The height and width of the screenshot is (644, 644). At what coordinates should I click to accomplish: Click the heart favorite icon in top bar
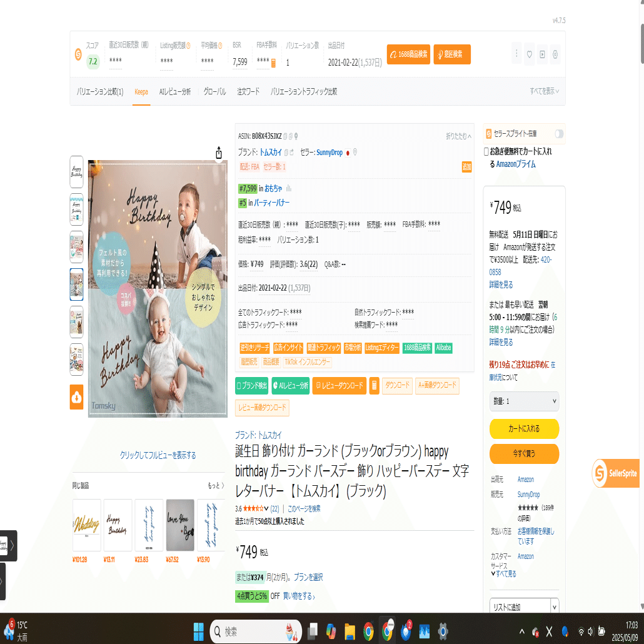click(x=530, y=54)
